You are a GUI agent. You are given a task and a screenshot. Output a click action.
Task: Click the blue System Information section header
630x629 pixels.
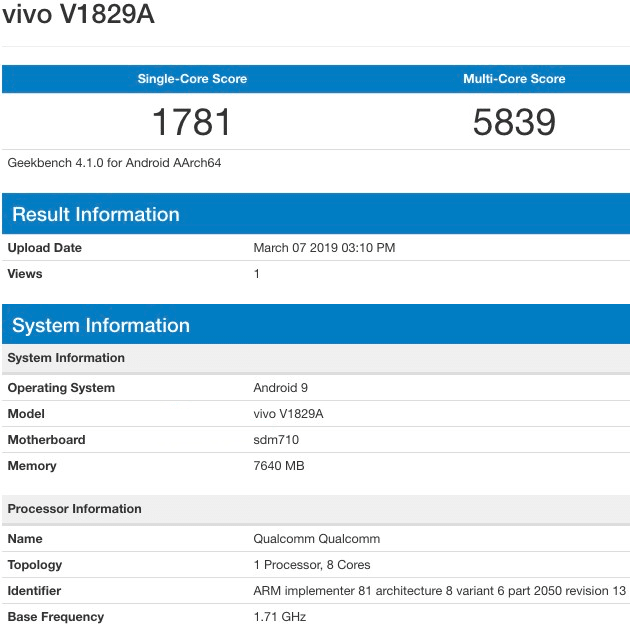pyautogui.click(x=316, y=325)
